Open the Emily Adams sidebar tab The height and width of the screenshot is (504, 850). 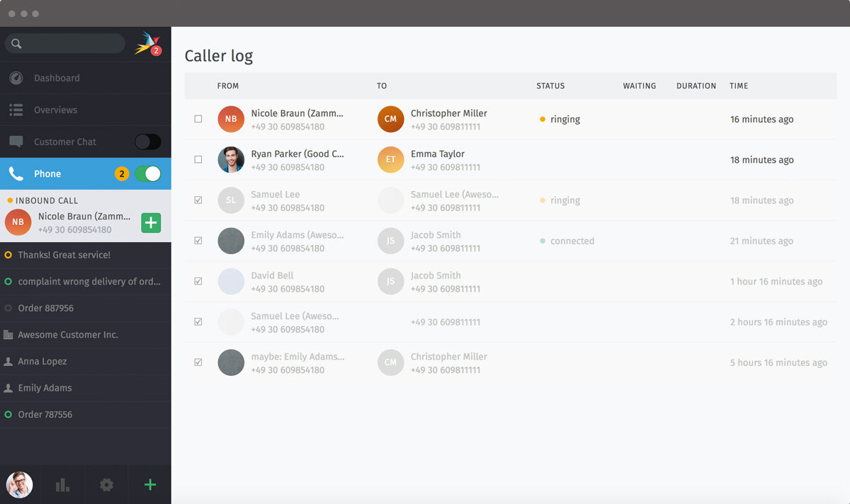86,388
